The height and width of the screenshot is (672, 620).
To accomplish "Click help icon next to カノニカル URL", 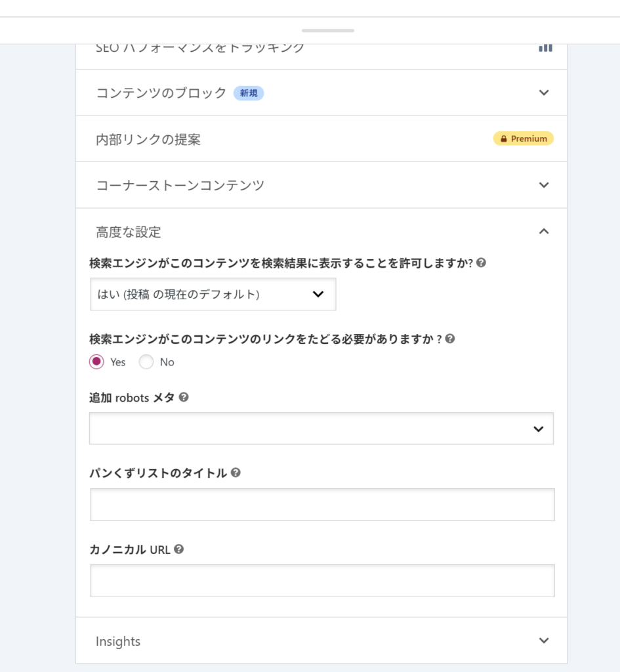I will pos(178,549).
